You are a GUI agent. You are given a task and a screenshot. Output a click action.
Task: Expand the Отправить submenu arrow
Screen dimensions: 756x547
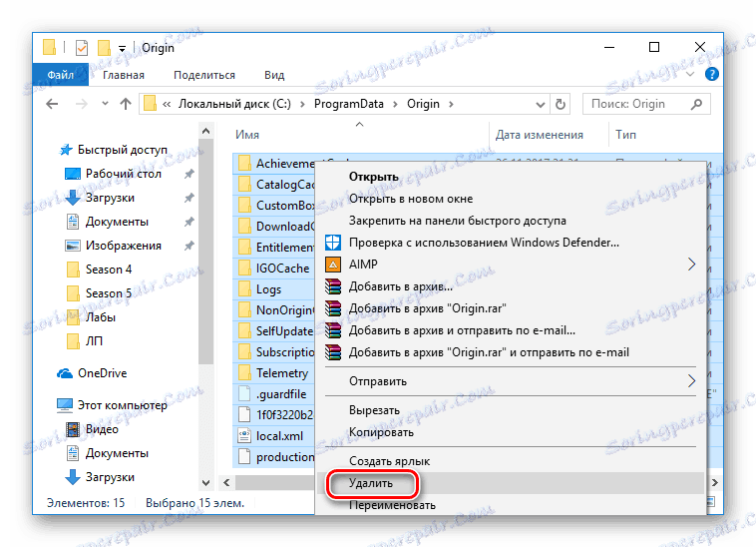691,381
